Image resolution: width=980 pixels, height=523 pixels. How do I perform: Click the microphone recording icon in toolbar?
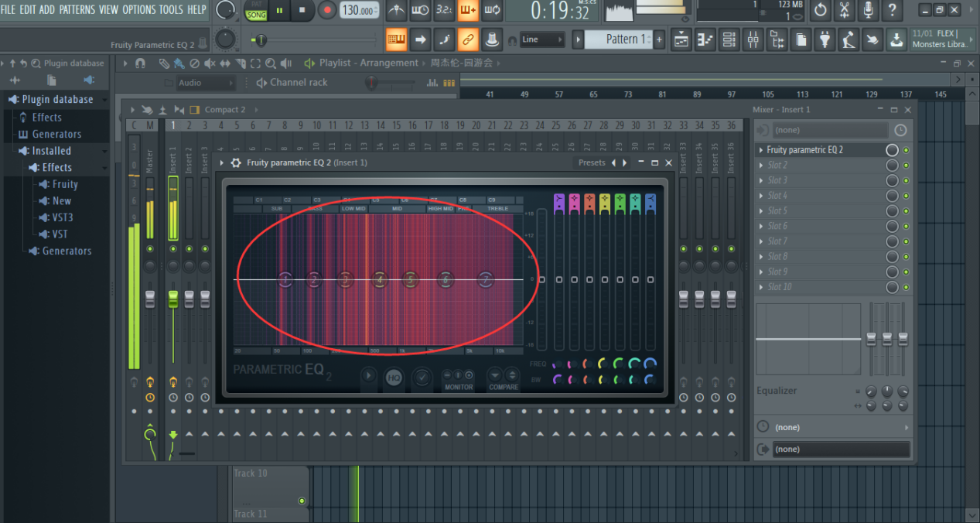(869, 10)
